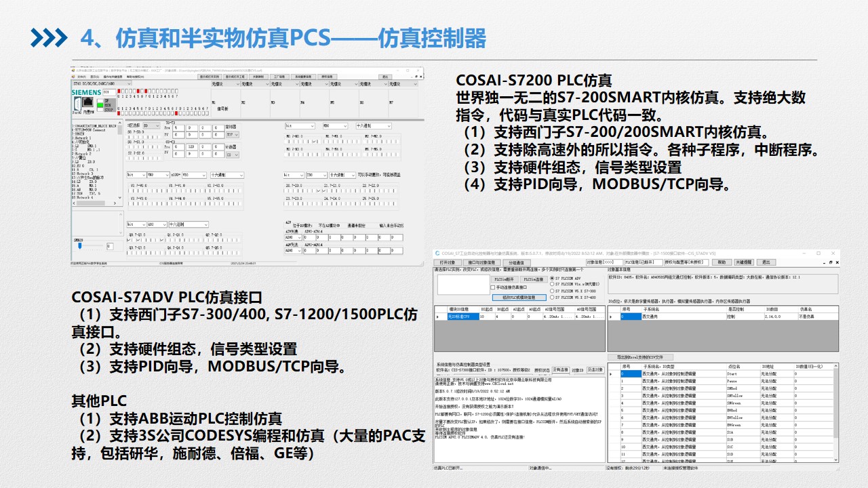Click the SIEMENS logo in the S7-200 simulator
868x488 pixels.
pyautogui.click(x=86, y=92)
